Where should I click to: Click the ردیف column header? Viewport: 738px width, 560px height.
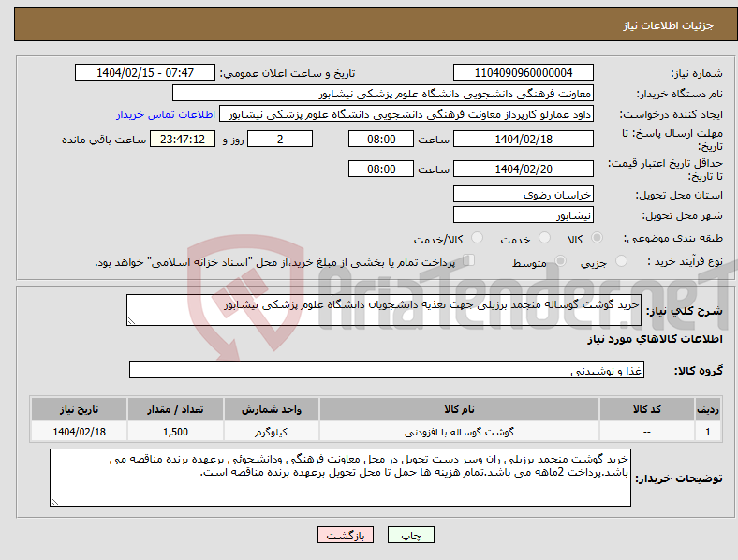708,409
